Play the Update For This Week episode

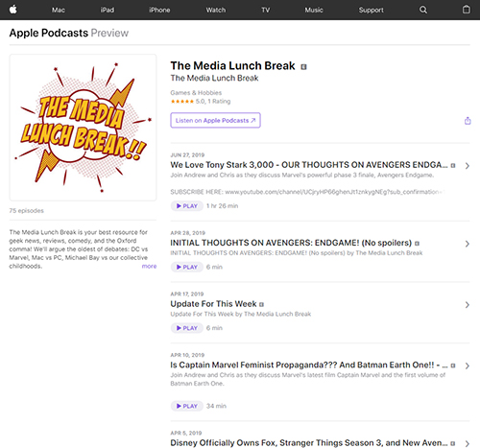coord(187,328)
